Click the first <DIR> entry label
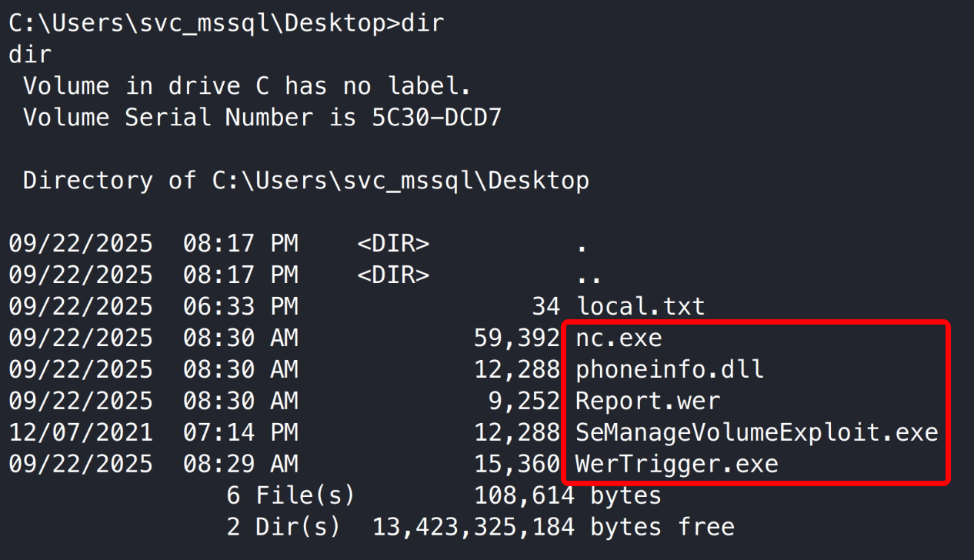The height and width of the screenshot is (560, 974). (x=393, y=244)
